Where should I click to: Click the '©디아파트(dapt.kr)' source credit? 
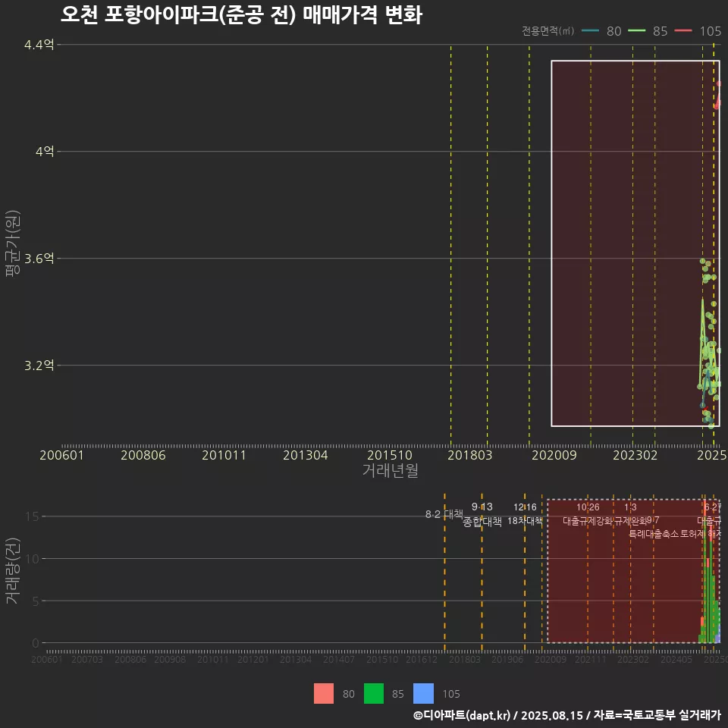[x=462, y=715]
